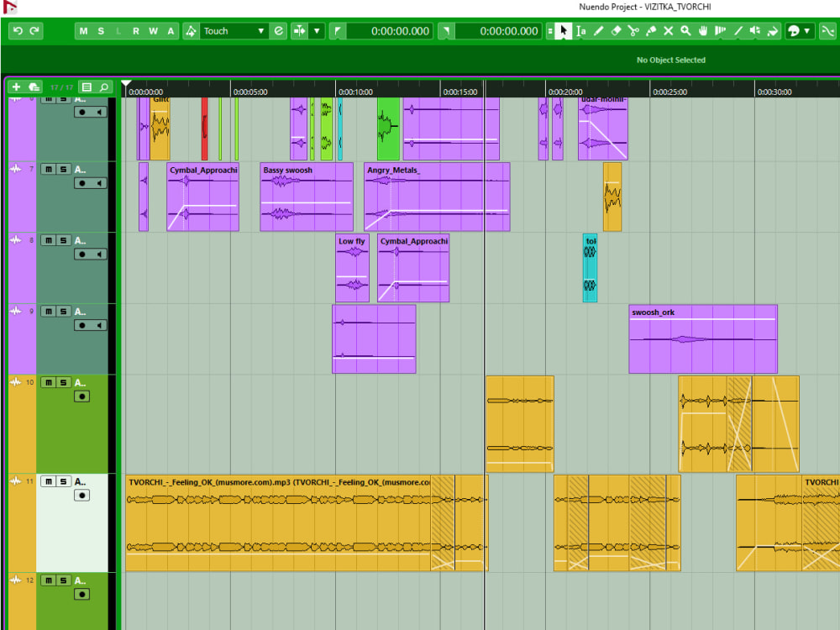
Task: Solo track 8
Action: pos(63,240)
